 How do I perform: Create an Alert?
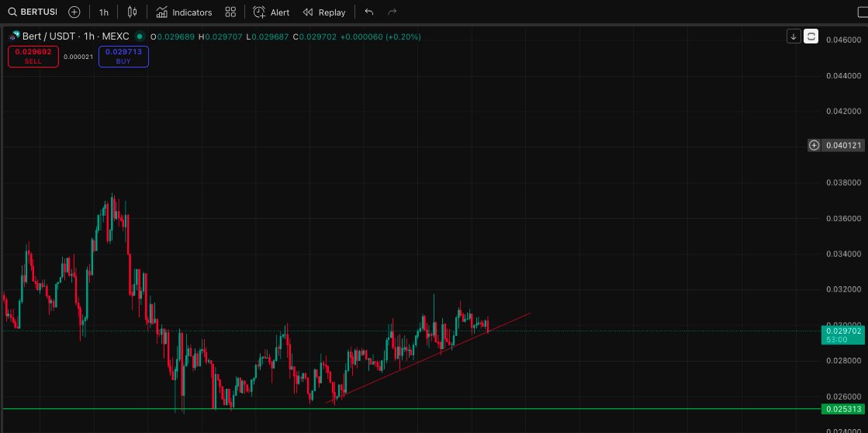(271, 12)
